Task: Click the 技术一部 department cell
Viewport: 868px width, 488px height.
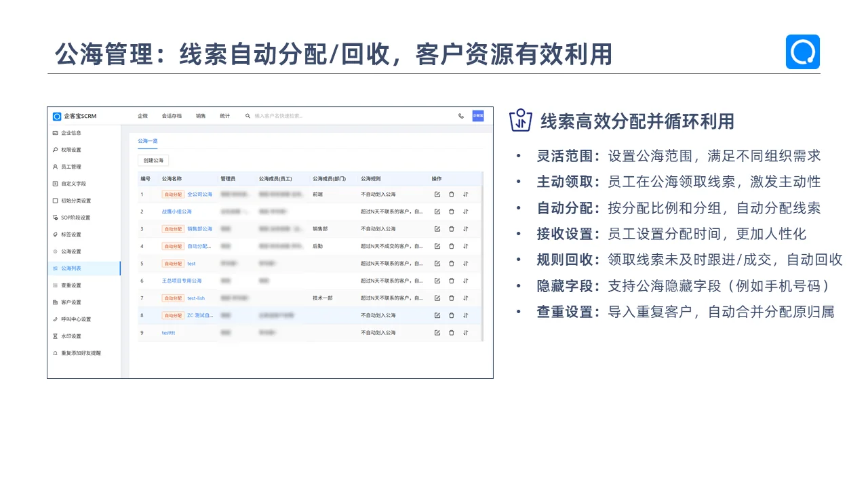Action: tap(322, 298)
